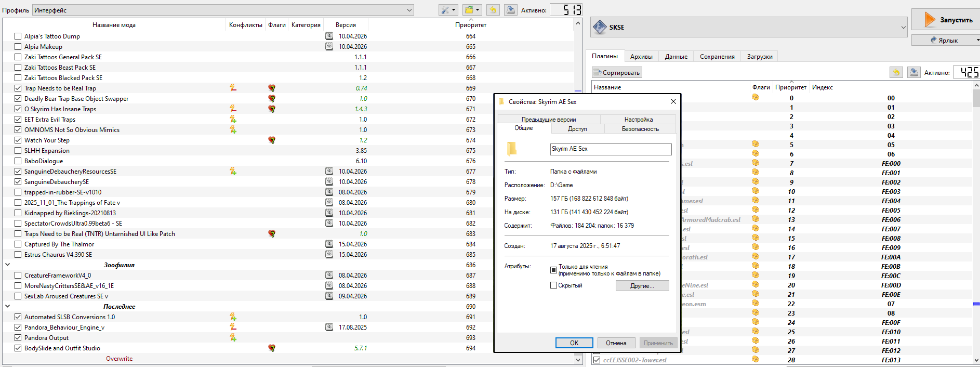Click conflict icon for Pandora_Behaviour_Engine_v
The width and height of the screenshot is (980, 367).
tap(233, 327)
